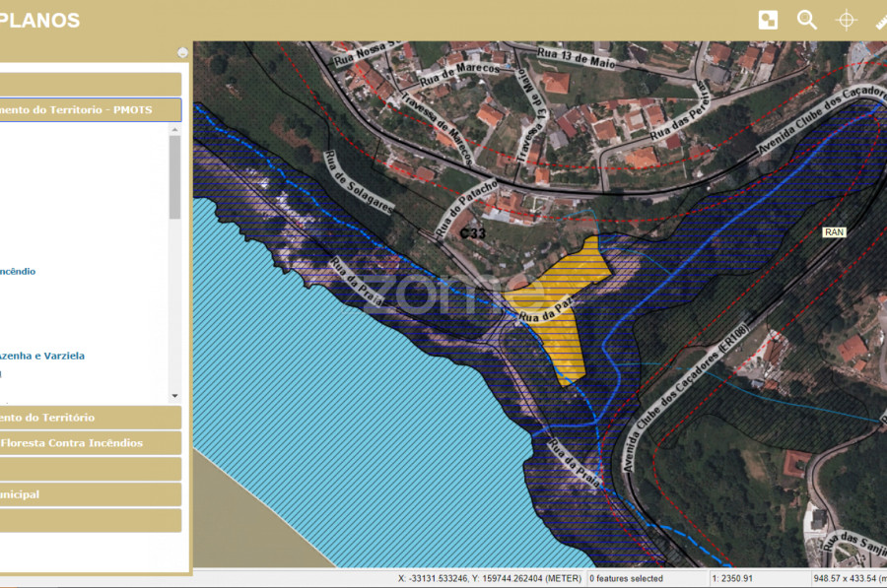Expand the Território section above Floresta
The width and height of the screenshot is (887, 588).
(x=89, y=418)
